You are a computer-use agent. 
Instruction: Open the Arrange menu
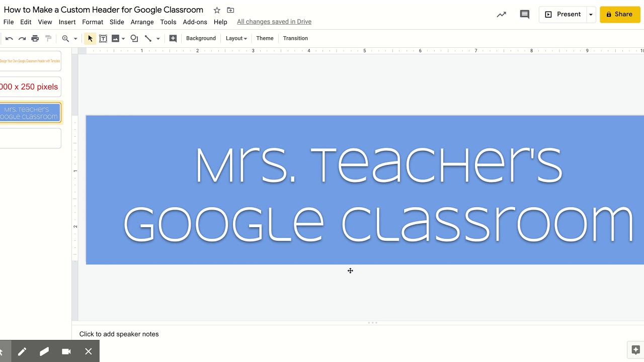point(142,22)
